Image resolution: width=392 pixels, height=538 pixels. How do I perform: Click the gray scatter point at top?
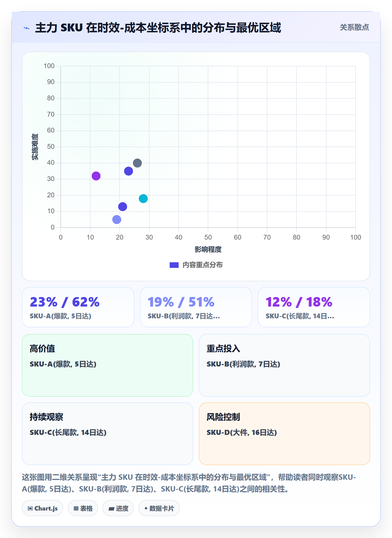click(x=137, y=163)
